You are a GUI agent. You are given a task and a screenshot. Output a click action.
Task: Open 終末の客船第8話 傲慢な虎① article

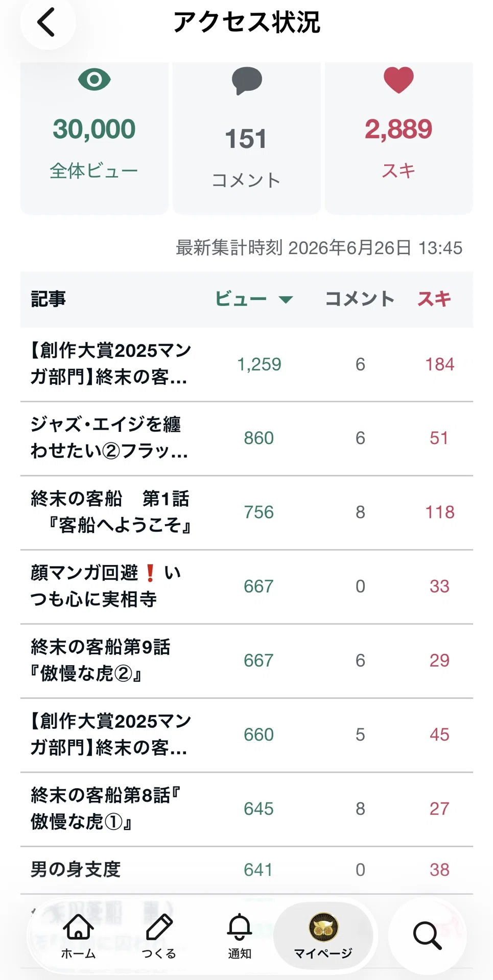[247, 809]
